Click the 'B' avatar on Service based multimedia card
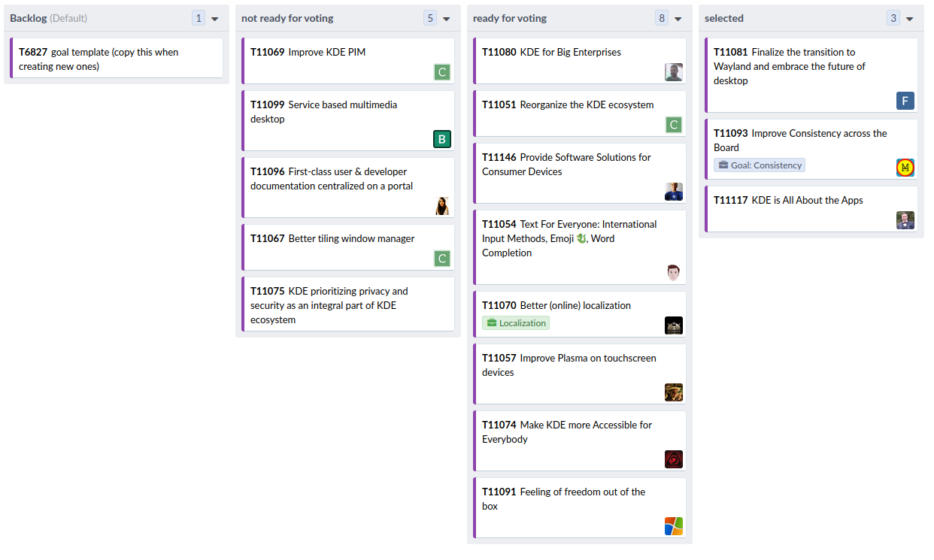This screenshot has height=560, width=934. tap(442, 139)
